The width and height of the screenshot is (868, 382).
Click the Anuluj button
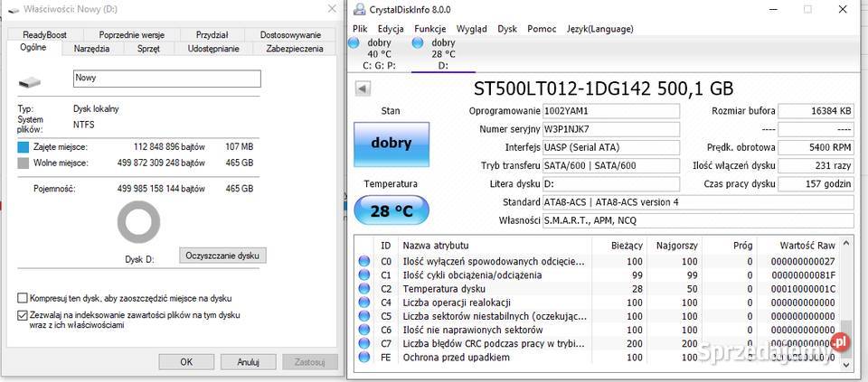click(x=248, y=362)
